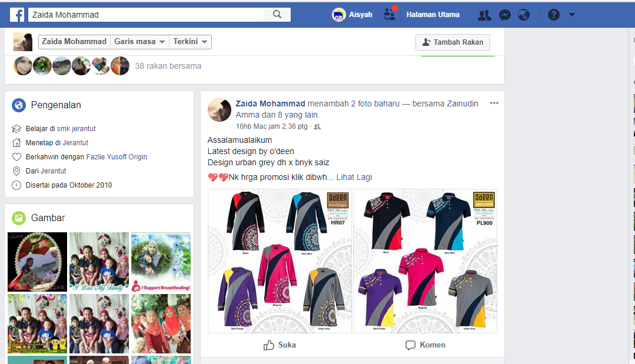The image size is (635, 364).
Task: Click the Facebook logo icon
Action: 16,15
